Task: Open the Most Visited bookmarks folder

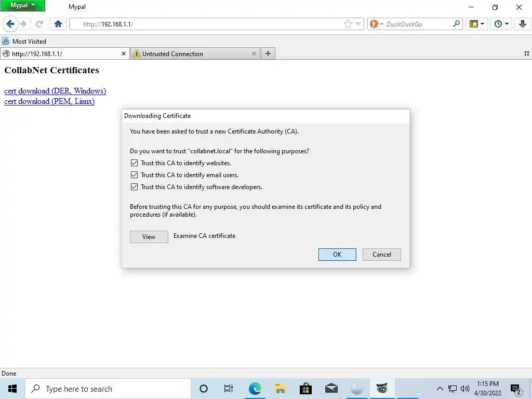Action: [x=24, y=42]
